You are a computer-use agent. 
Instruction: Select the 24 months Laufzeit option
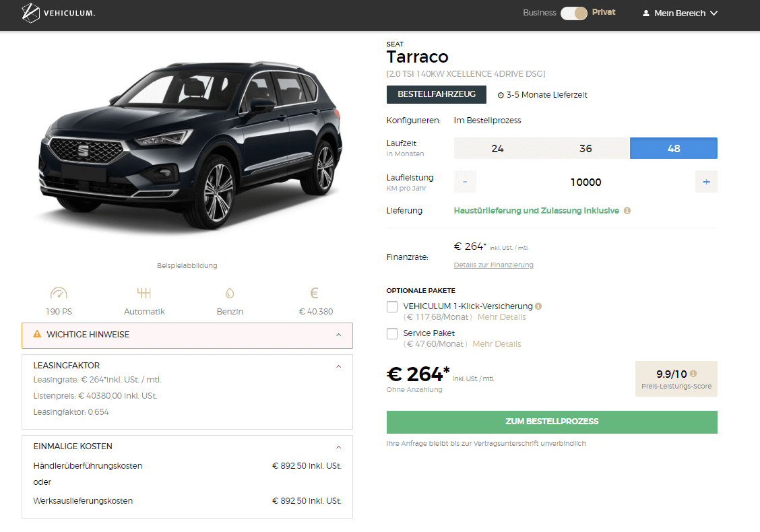pos(497,149)
